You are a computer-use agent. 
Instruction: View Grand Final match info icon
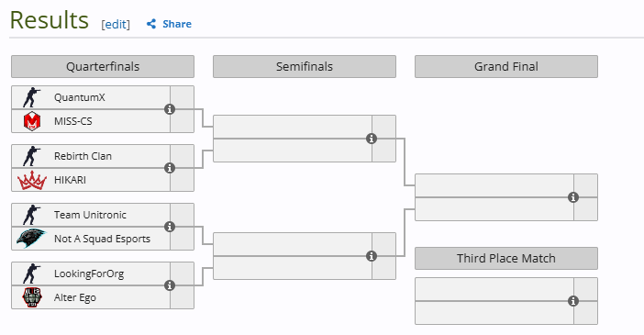573,197
